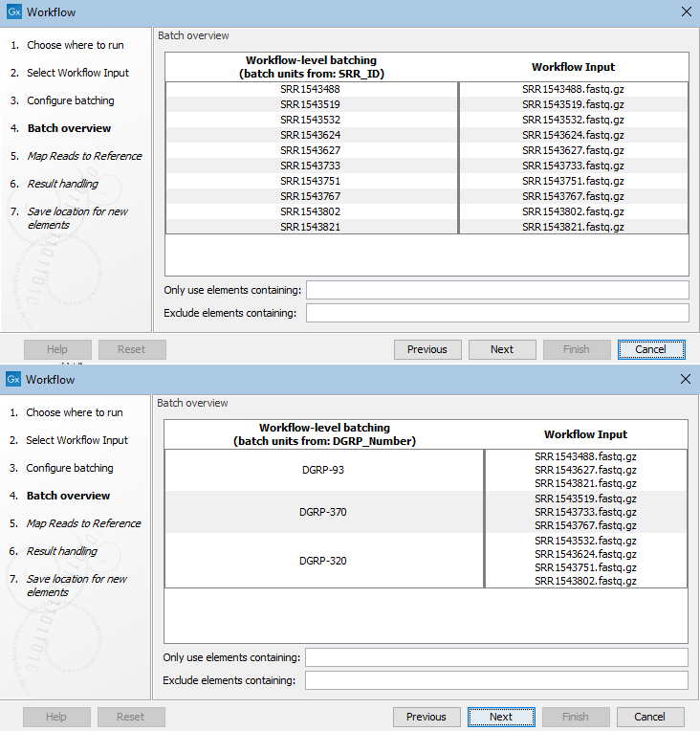
Task: Focus the 'Exclude elements containing' field in the DGRP_Number dialog
Action: coord(496,680)
